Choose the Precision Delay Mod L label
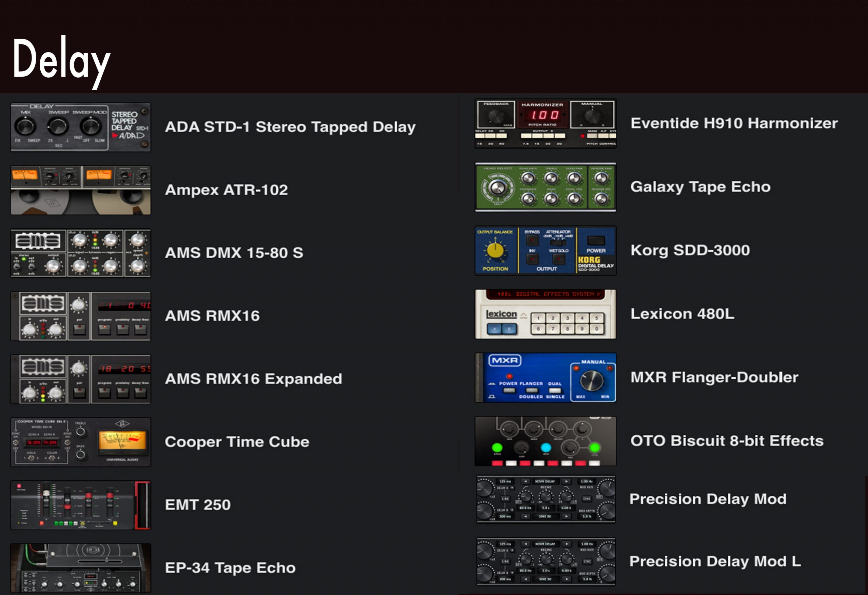868x595 pixels. (x=715, y=561)
